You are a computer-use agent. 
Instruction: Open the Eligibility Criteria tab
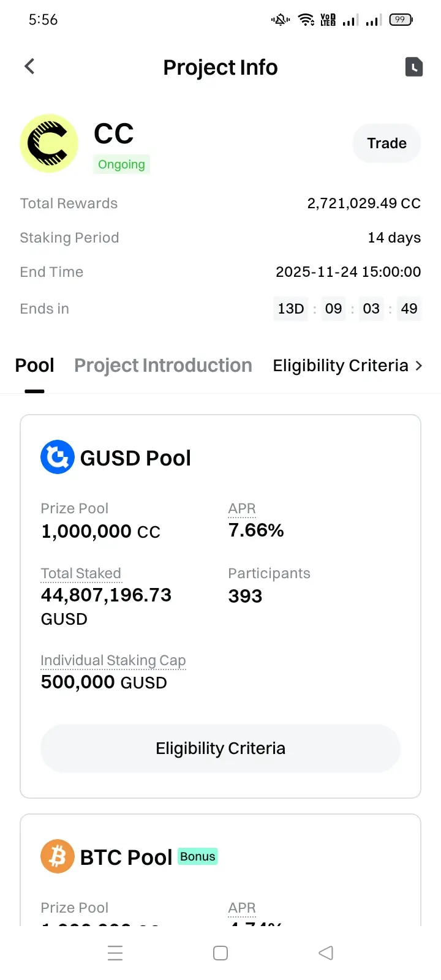[340, 366]
